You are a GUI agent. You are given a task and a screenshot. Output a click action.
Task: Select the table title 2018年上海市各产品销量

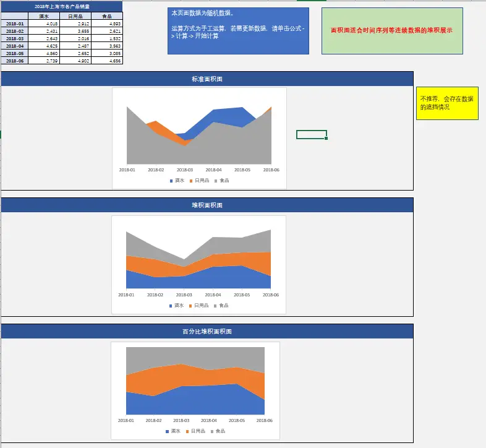(62, 6)
